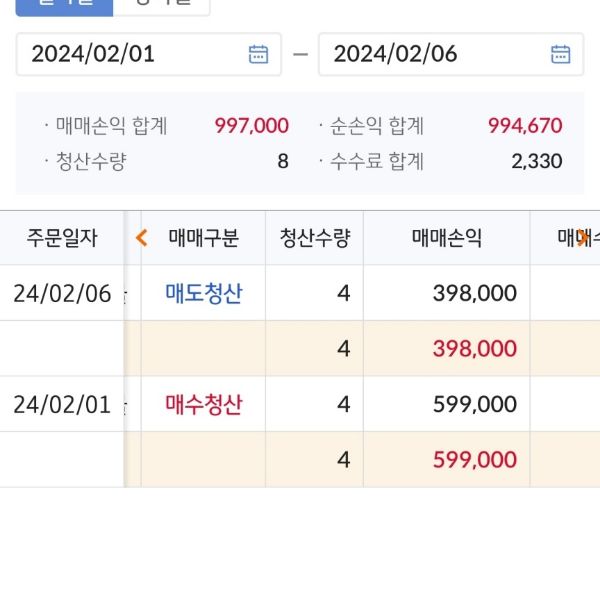Select the red 매수청산 entry
Image resolution: width=600 pixels, height=600 pixels.
tap(204, 404)
